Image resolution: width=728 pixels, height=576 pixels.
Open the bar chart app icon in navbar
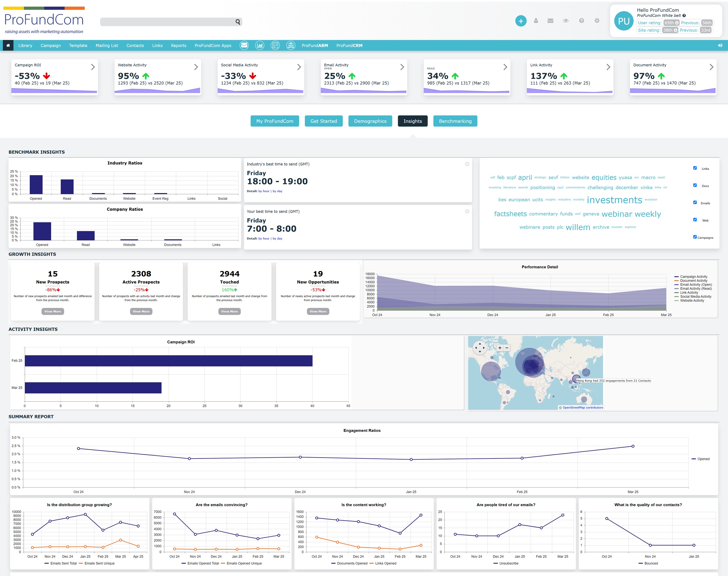click(259, 45)
